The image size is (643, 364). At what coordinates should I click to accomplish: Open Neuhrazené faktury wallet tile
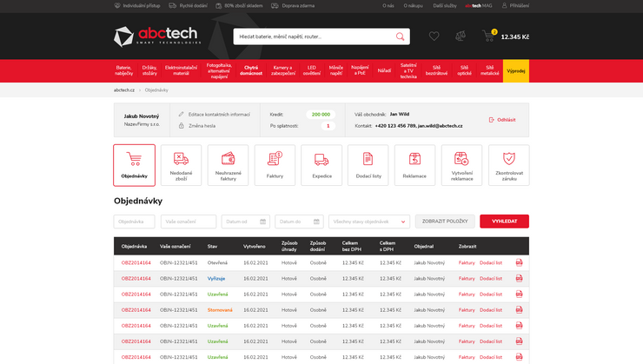pos(228,165)
